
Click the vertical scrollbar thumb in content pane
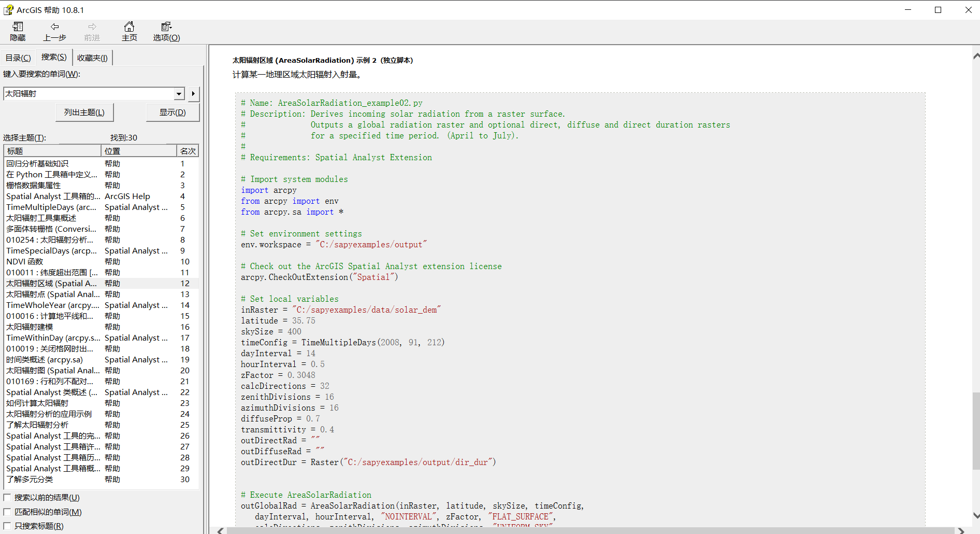point(976,431)
